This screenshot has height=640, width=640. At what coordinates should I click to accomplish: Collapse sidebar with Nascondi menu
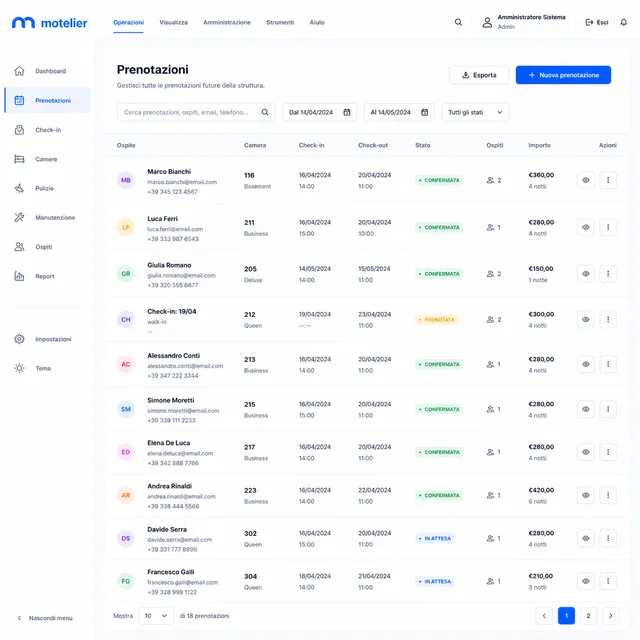(45, 618)
